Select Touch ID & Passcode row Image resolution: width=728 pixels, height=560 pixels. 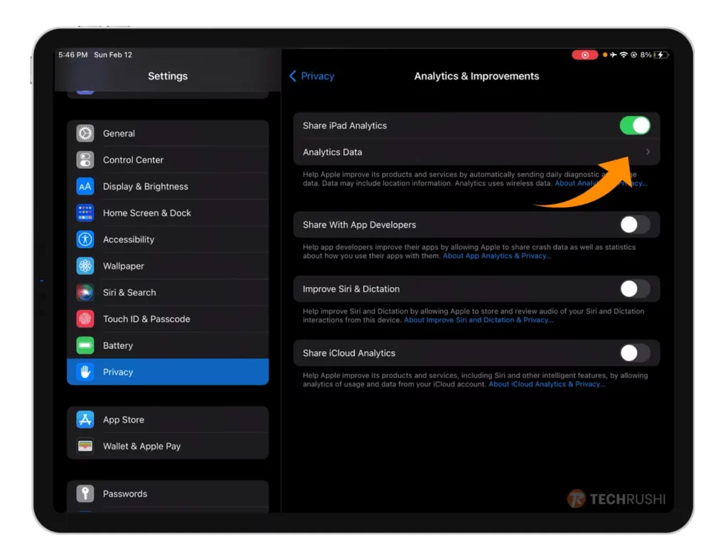tap(168, 319)
